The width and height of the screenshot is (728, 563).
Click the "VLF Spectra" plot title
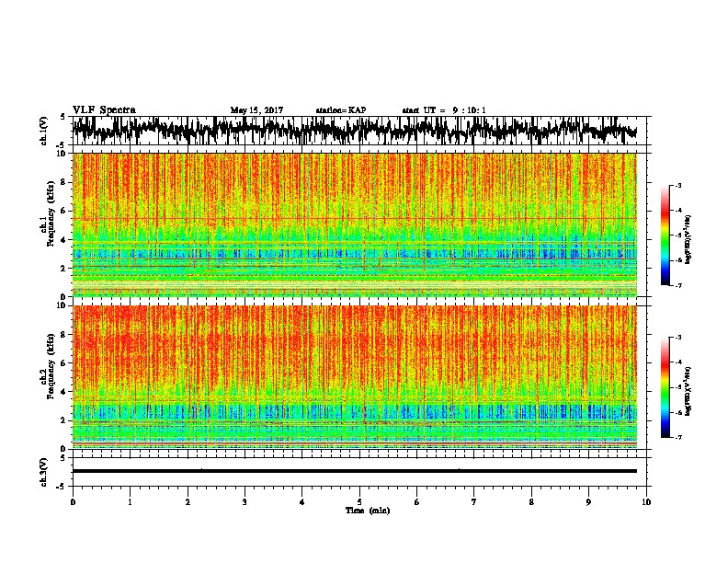click(x=104, y=110)
